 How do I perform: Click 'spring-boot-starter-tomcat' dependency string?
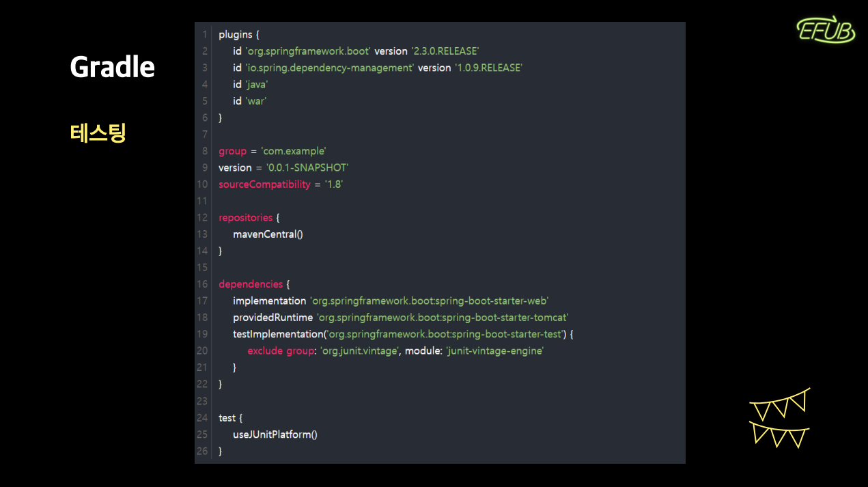coord(443,318)
